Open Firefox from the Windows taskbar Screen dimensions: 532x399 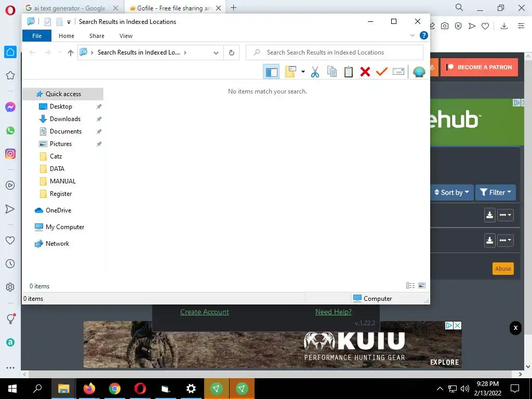(x=89, y=389)
